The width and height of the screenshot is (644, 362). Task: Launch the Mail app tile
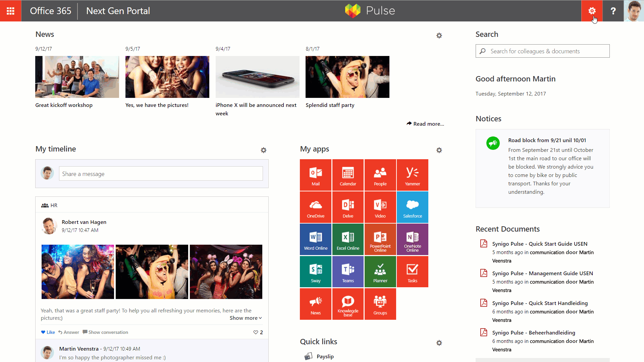316,175
